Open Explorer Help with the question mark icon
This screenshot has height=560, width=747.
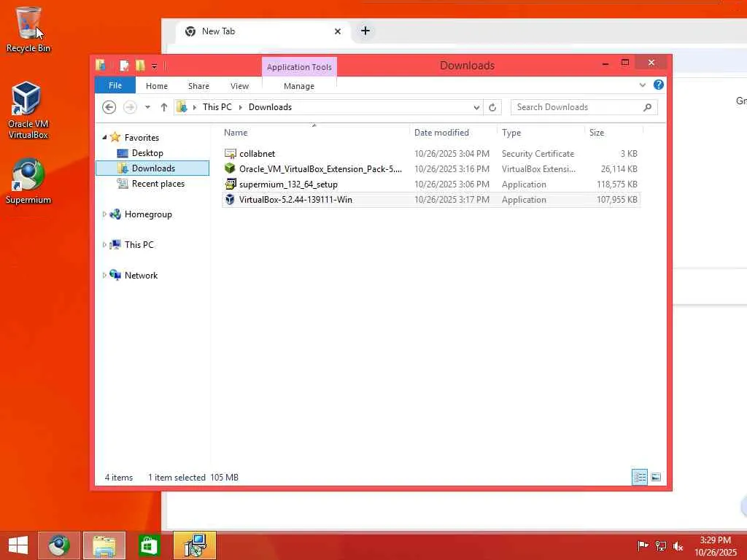pos(659,85)
